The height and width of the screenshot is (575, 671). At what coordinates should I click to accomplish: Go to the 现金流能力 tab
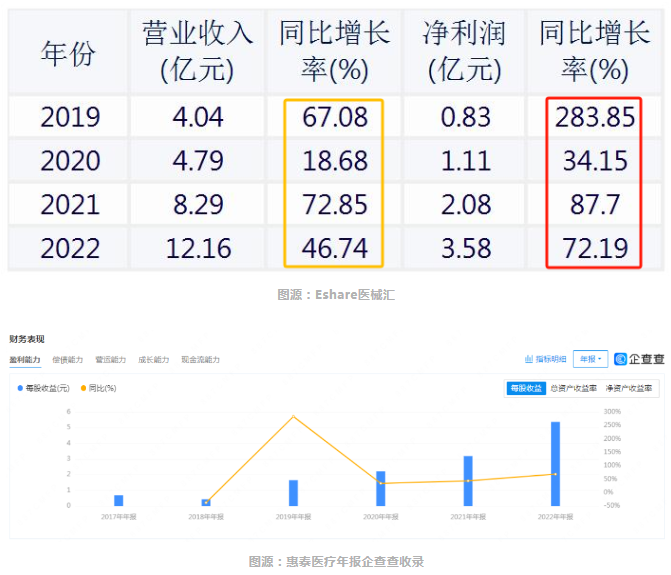201,359
